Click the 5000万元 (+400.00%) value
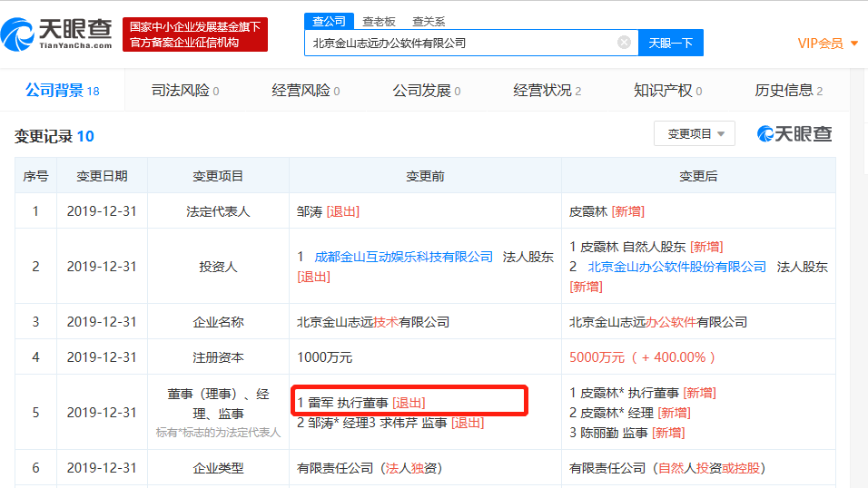 [642, 357]
